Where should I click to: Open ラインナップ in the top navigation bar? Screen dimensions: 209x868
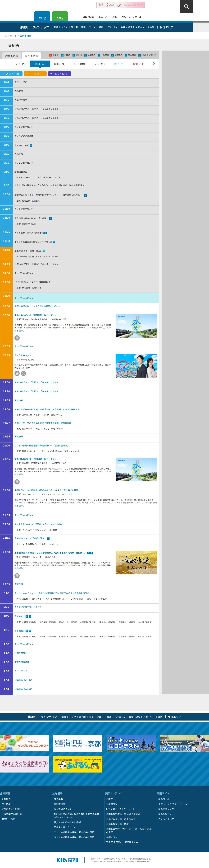point(41,27)
